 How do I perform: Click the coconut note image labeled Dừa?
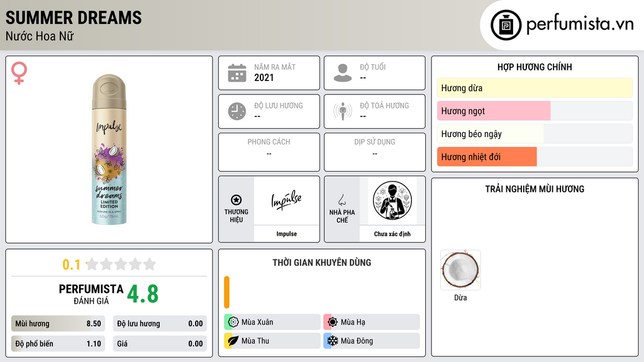[460, 270]
